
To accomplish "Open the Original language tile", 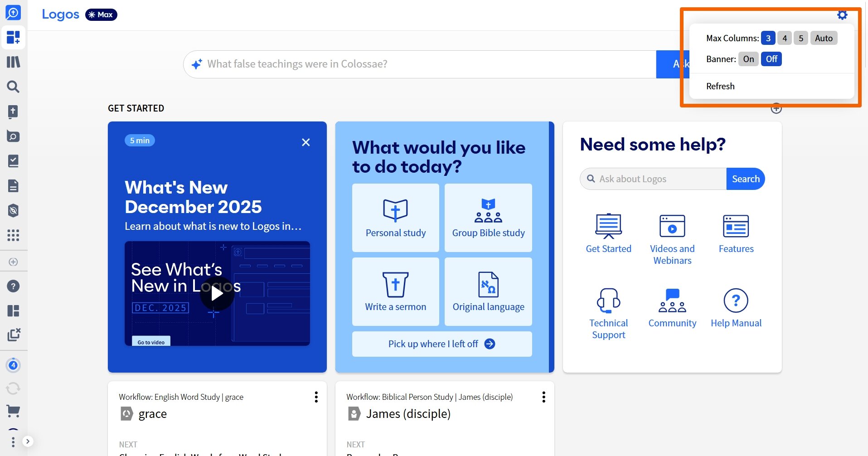I will (488, 291).
